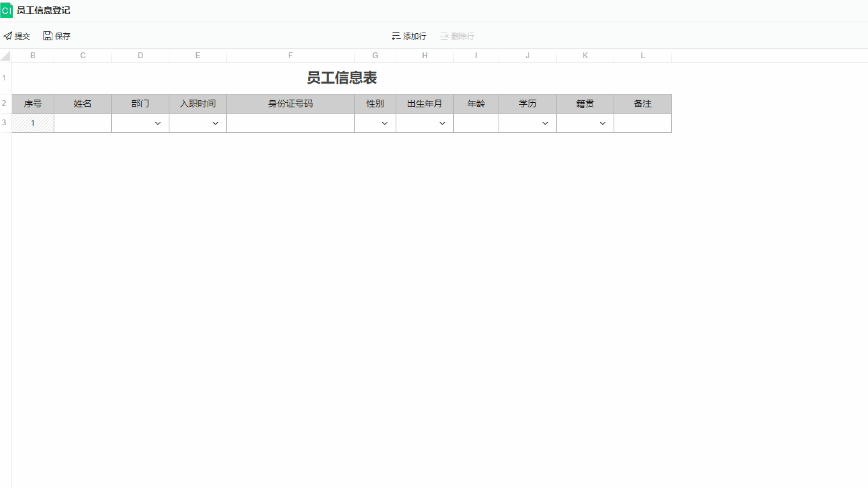Select row header 3
The image size is (868, 488).
click(4, 123)
